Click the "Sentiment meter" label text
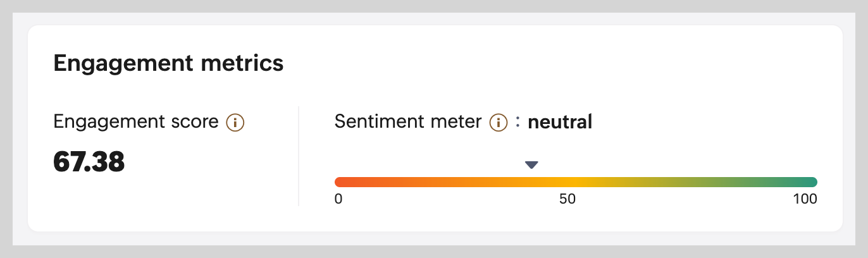The image size is (868, 258). [x=408, y=122]
